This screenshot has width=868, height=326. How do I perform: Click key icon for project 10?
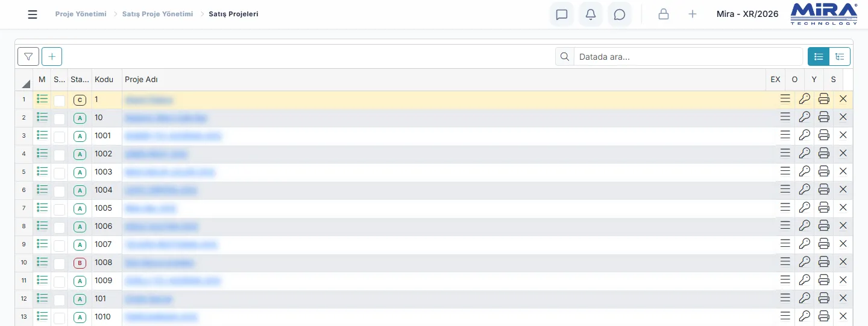[x=804, y=117]
